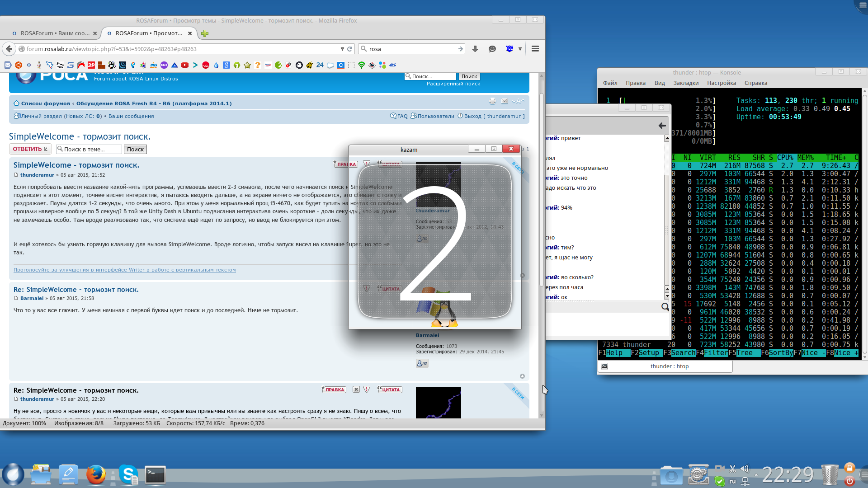Open the Расширенный поиск link
The width and height of the screenshot is (868, 488).
click(453, 84)
